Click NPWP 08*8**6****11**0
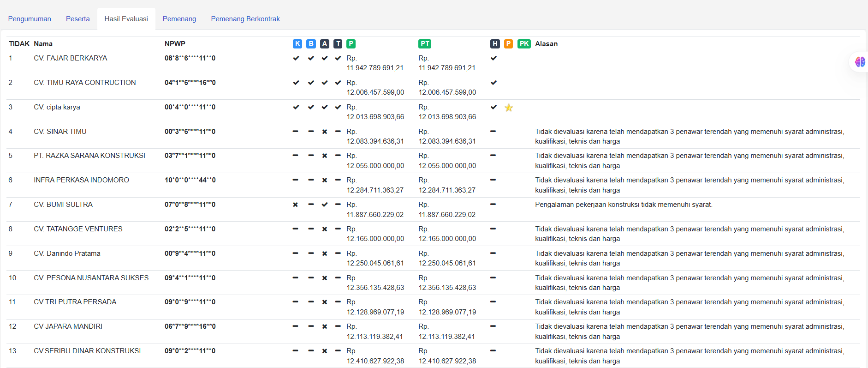Screen dimensions: 868x368 pos(190,58)
